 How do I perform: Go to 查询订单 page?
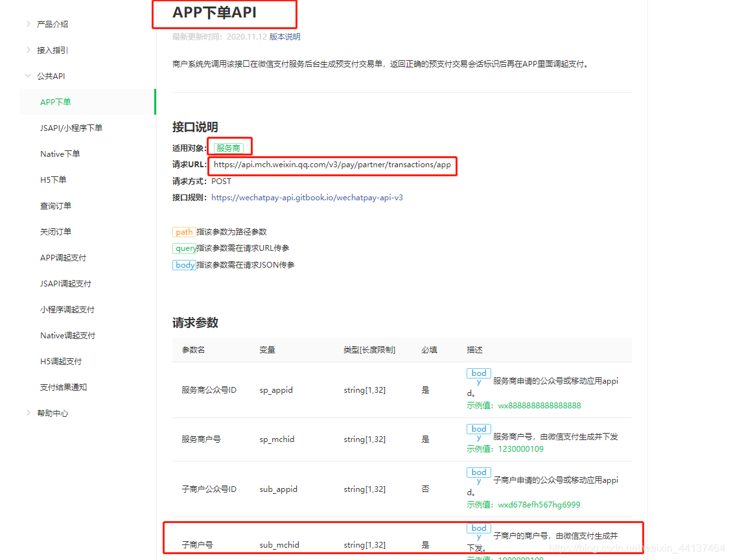56,205
